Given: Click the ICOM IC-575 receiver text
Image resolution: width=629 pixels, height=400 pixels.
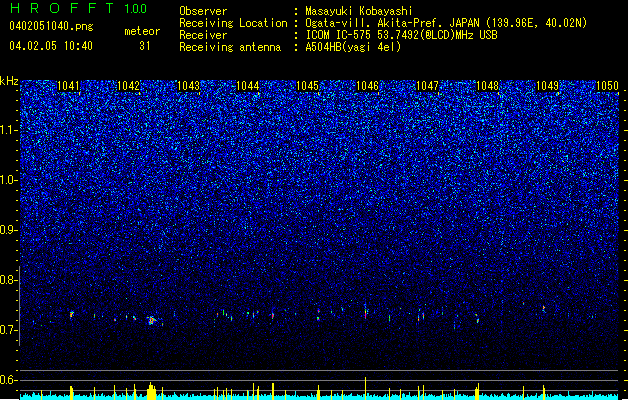Looking at the screenshot, I should pos(402,35).
